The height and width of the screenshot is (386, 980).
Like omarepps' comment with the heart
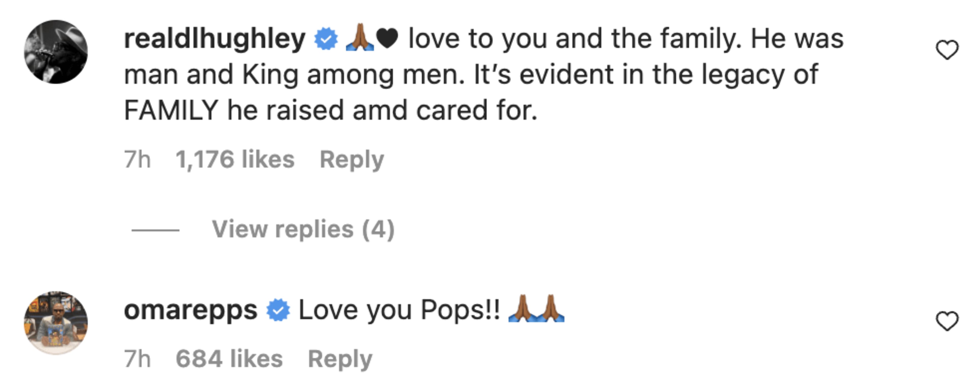[x=947, y=321]
